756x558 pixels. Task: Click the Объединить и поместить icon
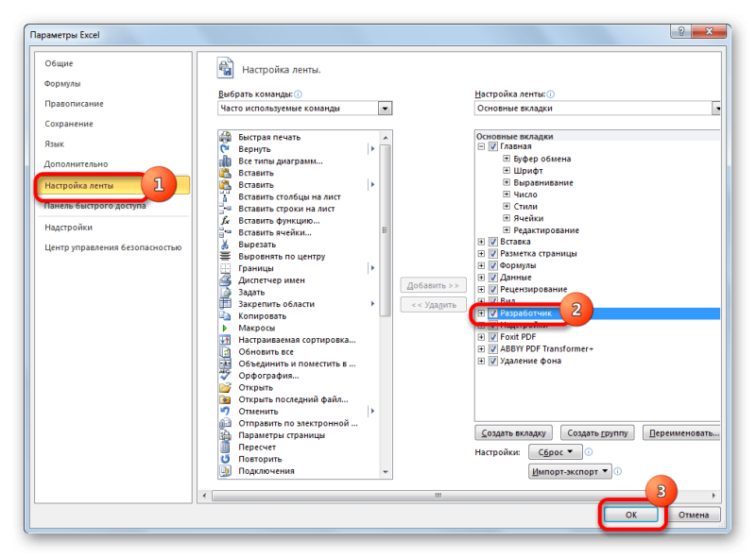pyautogui.click(x=225, y=364)
